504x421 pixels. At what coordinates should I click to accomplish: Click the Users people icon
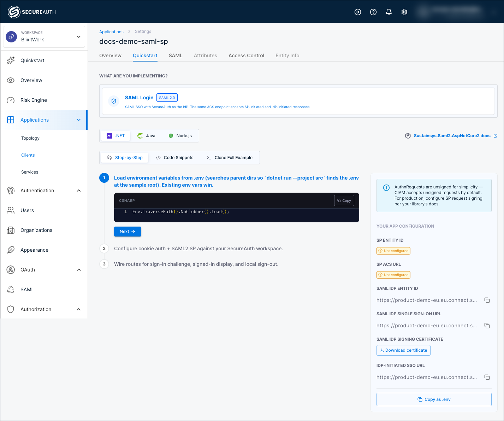[x=11, y=210]
